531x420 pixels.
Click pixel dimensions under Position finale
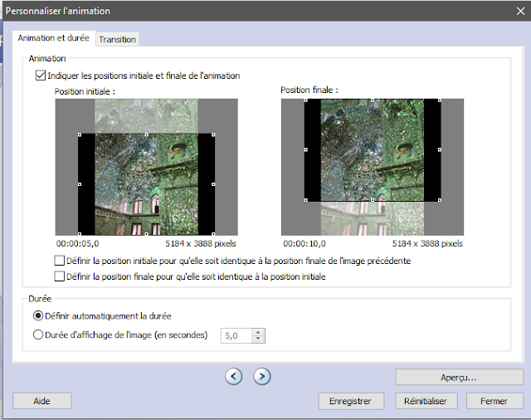click(x=427, y=243)
